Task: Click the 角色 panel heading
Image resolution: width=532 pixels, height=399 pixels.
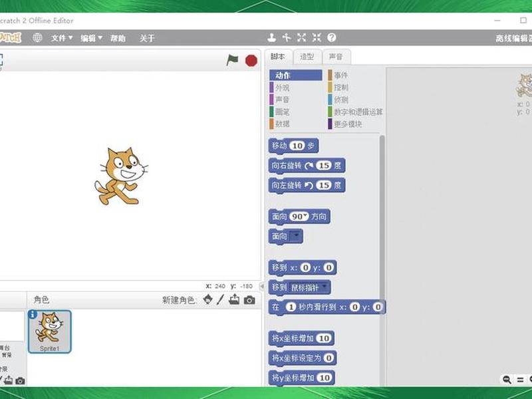Action: point(41,300)
